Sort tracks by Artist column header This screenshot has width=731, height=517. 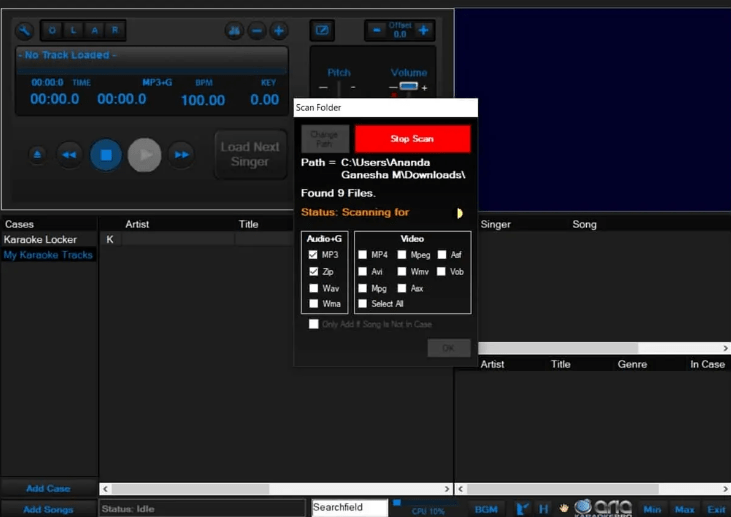coord(137,224)
